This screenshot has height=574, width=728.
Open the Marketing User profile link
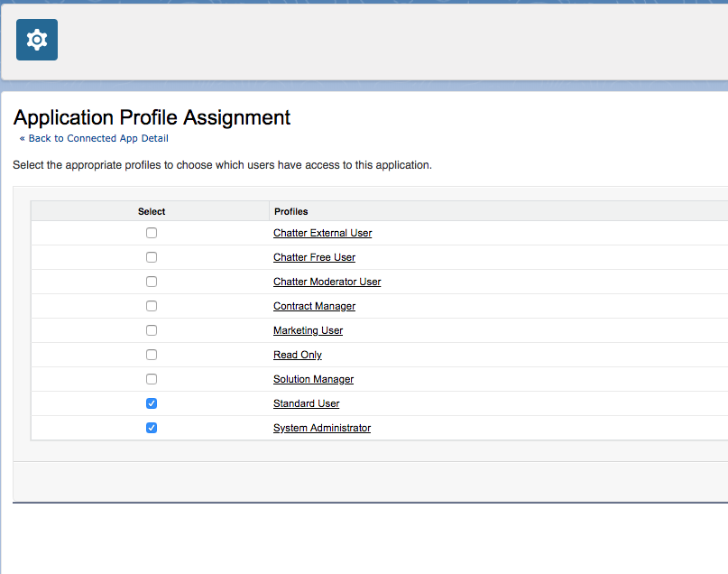click(308, 330)
